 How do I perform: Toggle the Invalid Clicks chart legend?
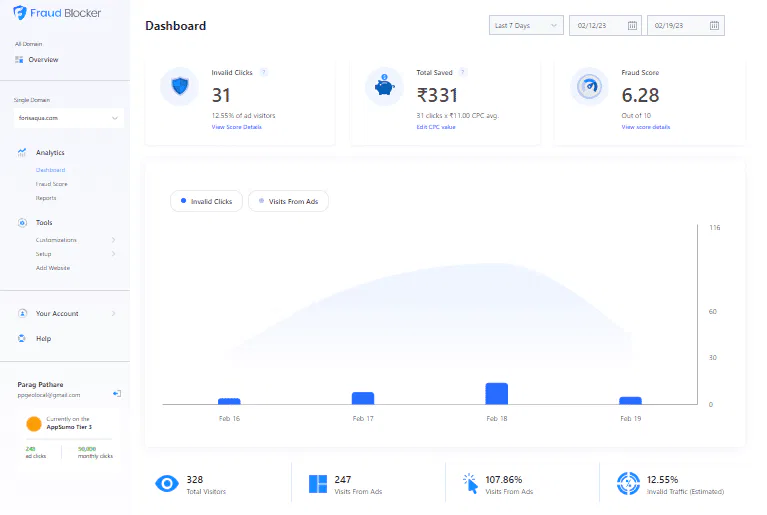[x=206, y=201]
